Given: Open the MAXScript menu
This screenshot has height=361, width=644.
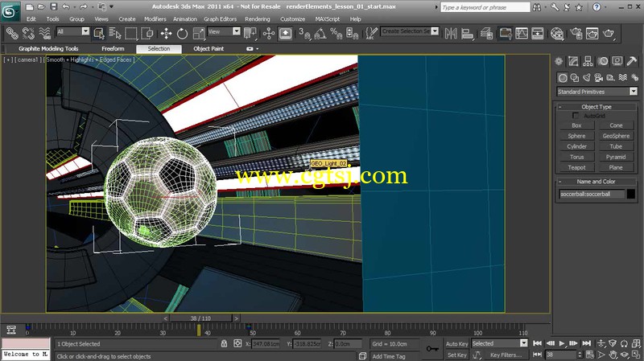Looking at the screenshot, I should click(x=328, y=18).
